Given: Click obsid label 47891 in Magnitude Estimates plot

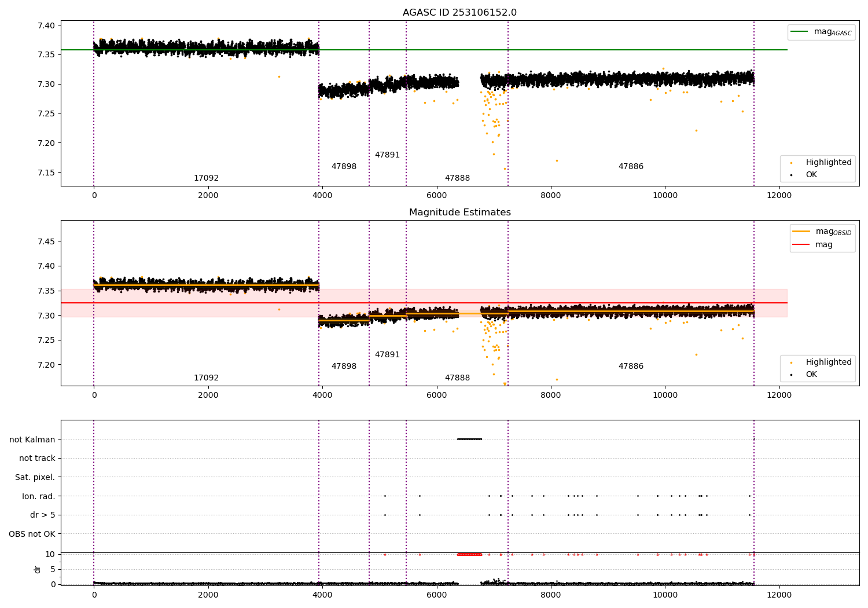Looking at the screenshot, I should point(387,355).
